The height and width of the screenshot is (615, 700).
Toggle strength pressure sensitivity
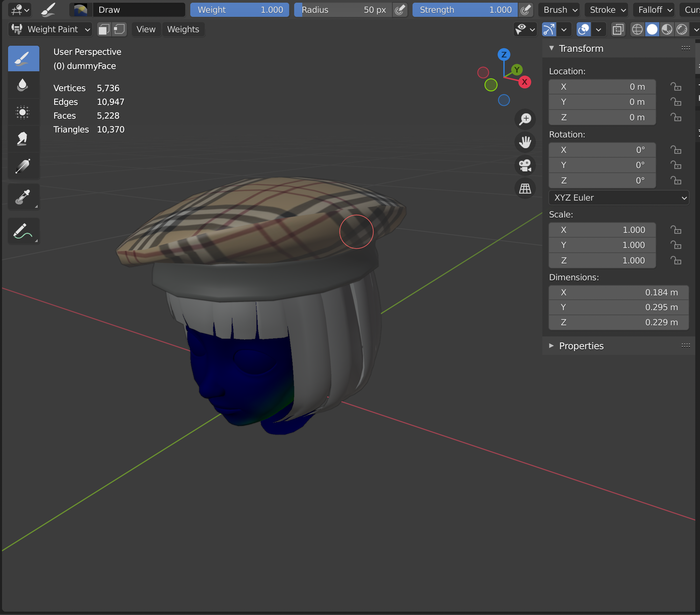(526, 10)
